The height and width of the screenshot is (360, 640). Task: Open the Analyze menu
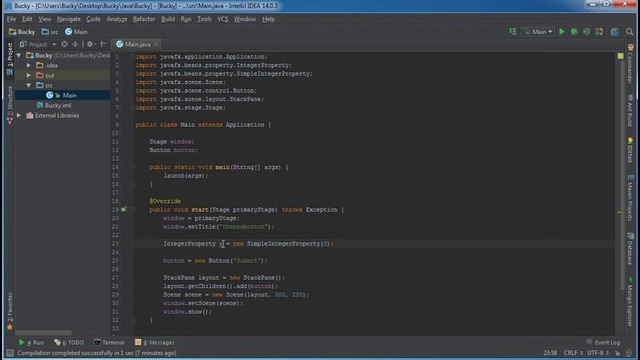[117, 19]
